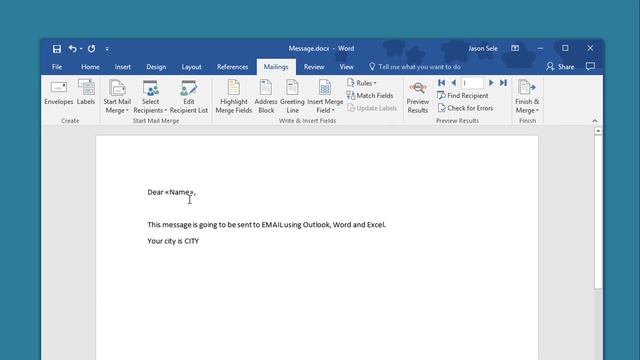Image resolution: width=640 pixels, height=360 pixels.
Task: Open the Comments speech-bubble icon
Action: pos(590,67)
